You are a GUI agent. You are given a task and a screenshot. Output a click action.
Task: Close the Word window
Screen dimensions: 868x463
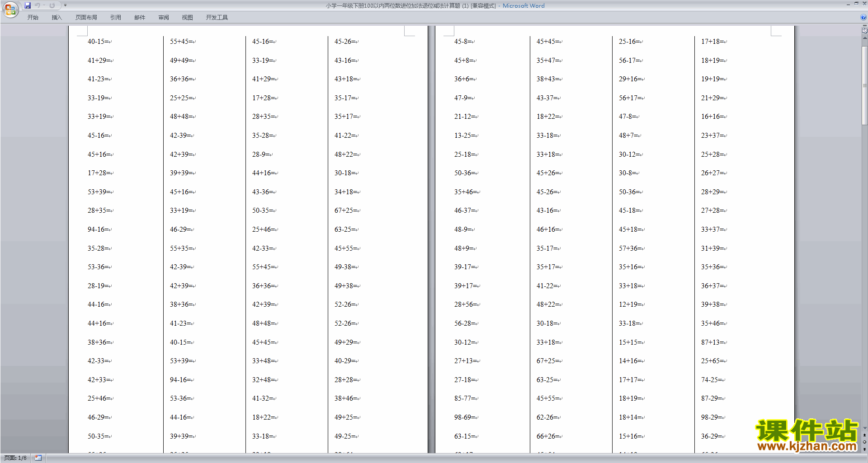(x=864, y=4)
